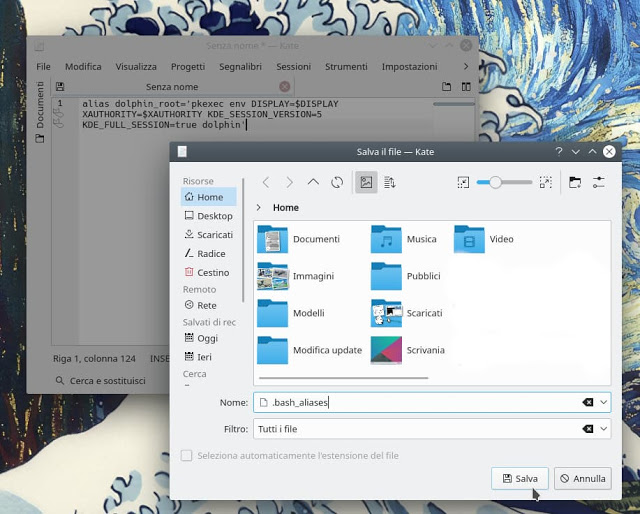
Task: Open the dialog help question mark
Action: [x=559, y=151]
